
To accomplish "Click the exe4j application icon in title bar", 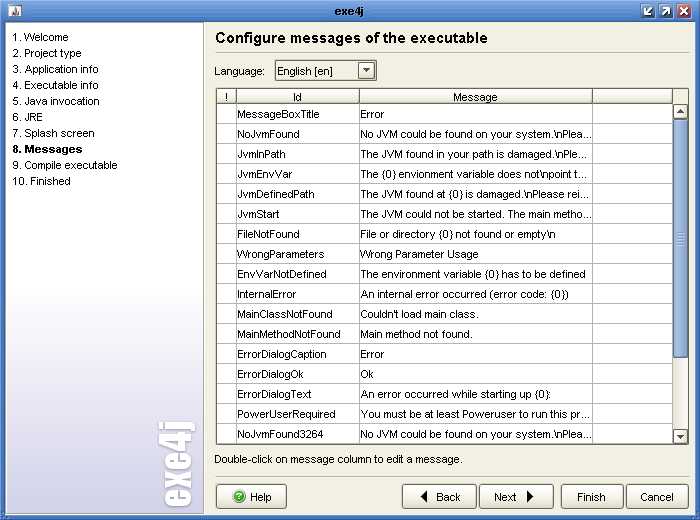I will tap(15, 11).
